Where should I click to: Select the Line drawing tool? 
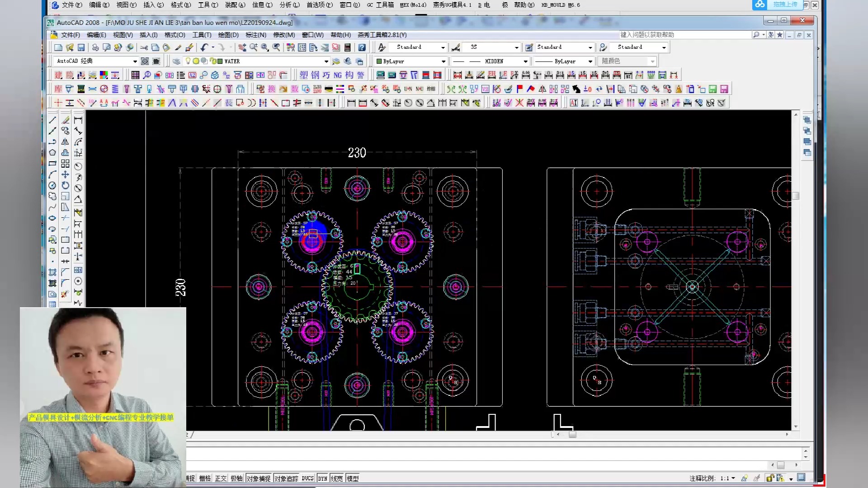coord(52,120)
